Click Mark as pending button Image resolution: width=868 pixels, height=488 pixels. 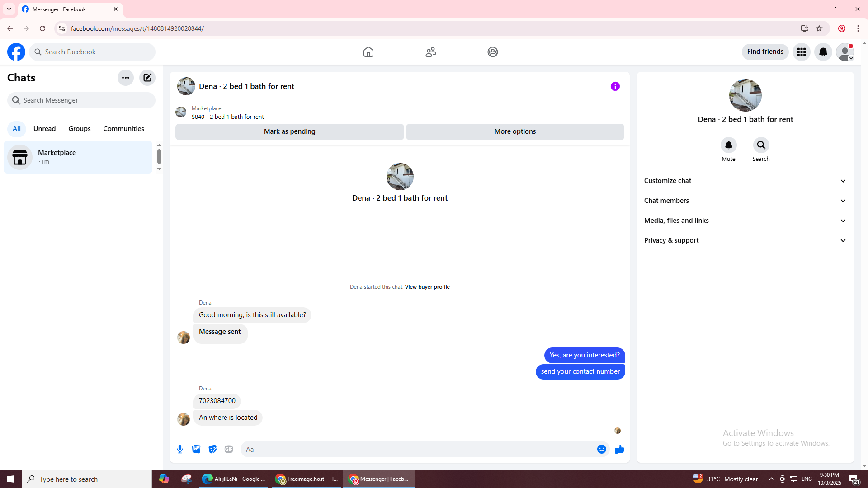click(290, 131)
